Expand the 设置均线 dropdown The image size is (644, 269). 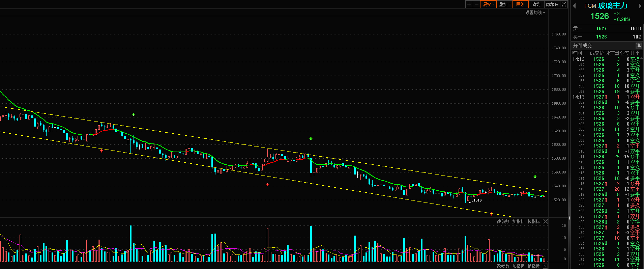[535, 12]
